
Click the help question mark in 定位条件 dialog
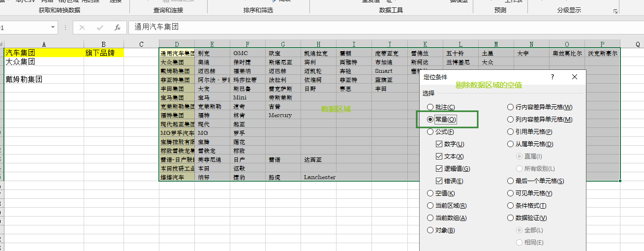(x=552, y=77)
